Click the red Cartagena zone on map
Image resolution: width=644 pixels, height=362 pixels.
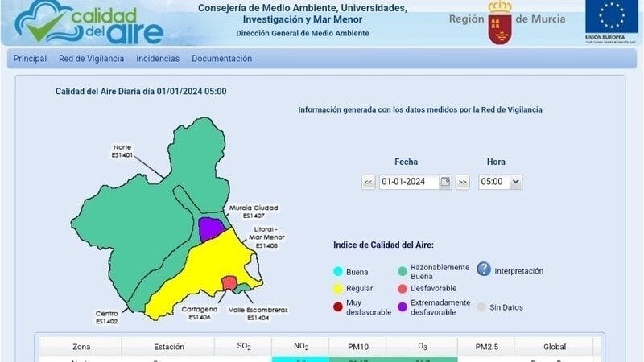[229, 282]
